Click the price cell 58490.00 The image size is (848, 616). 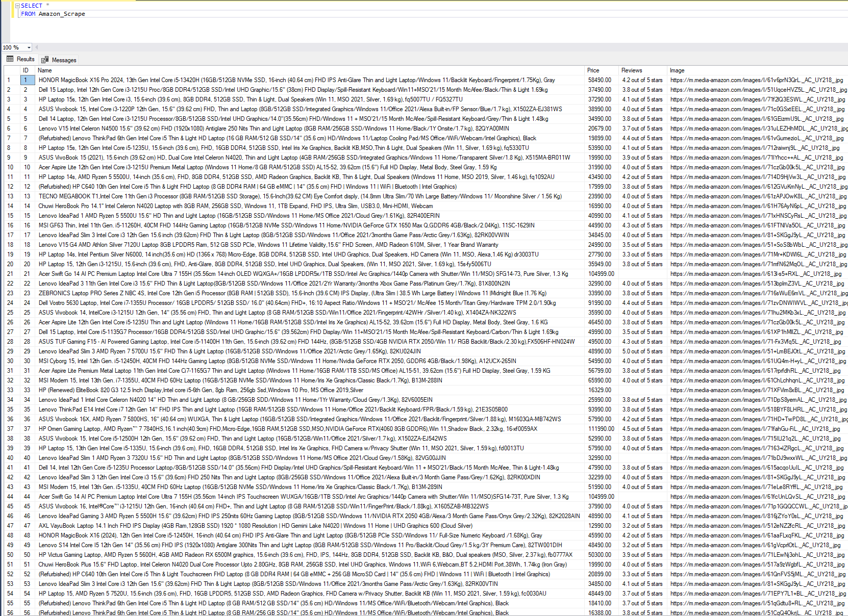[602, 80]
